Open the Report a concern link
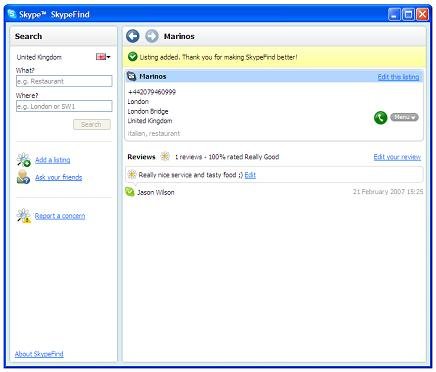Screen dimensions: 436x372 pyautogui.click(x=60, y=216)
